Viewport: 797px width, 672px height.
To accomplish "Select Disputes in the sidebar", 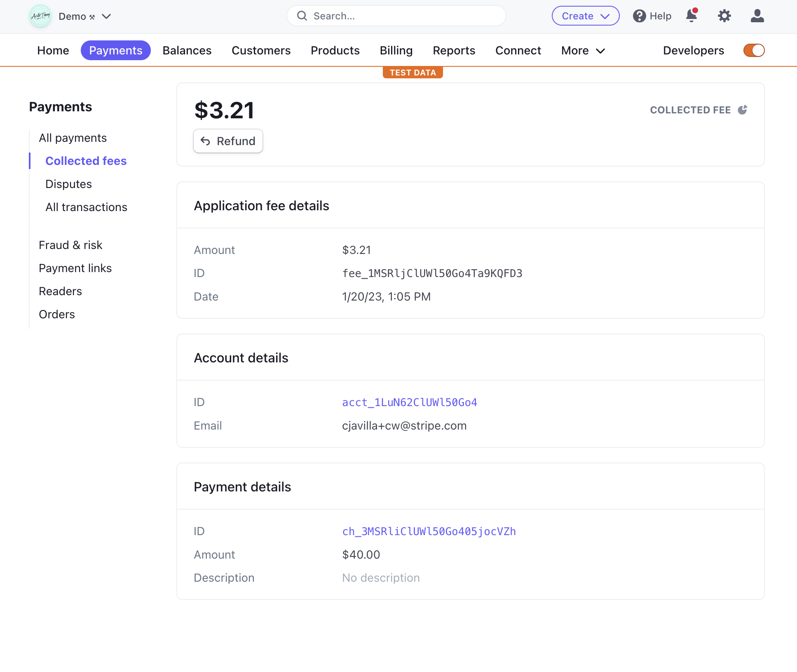I will (68, 184).
